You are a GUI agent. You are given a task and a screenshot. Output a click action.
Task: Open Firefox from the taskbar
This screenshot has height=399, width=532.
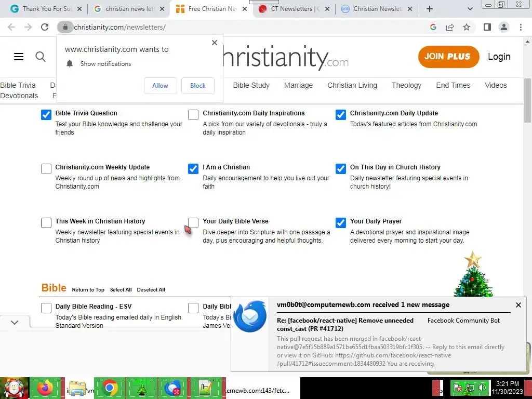coord(46,388)
